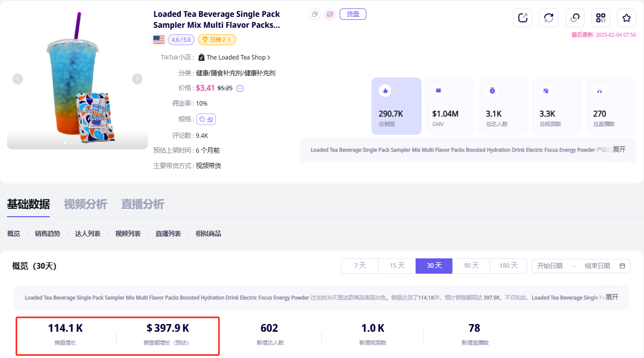The image size is (644, 358).
Task: Expand the 30-day overview summary text
Action: pos(612,297)
